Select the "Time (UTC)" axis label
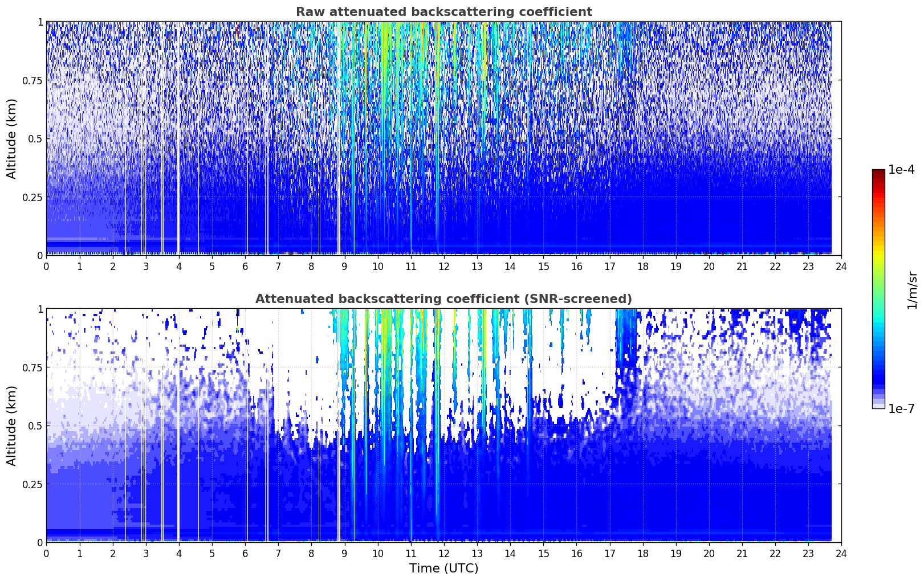The image size is (924, 581). click(443, 568)
